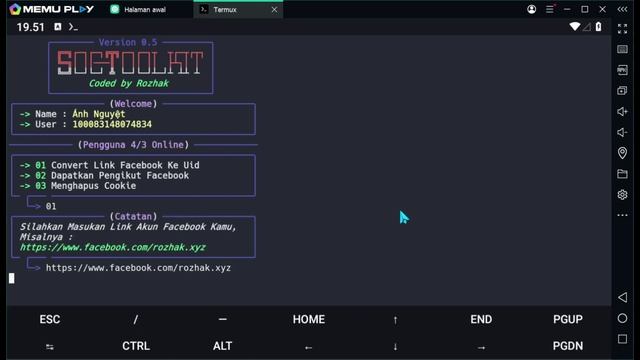Click the 'Coded by Rozhak' text
The width and height of the screenshot is (640, 360).
point(129,83)
